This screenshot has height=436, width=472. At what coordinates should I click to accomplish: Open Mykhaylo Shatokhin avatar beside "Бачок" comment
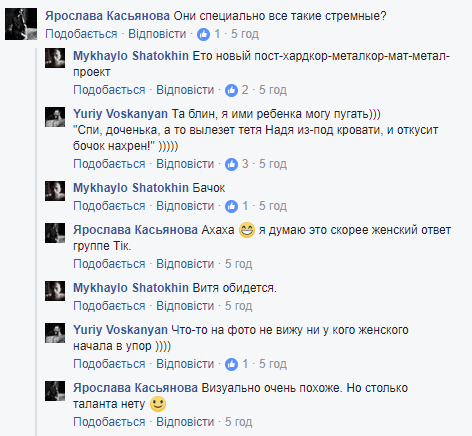[x=55, y=191]
